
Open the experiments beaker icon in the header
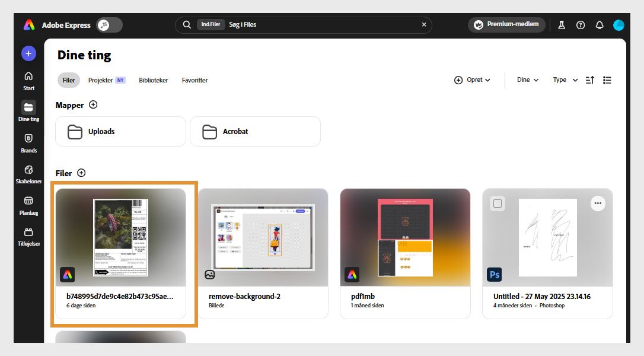click(562, 25)
